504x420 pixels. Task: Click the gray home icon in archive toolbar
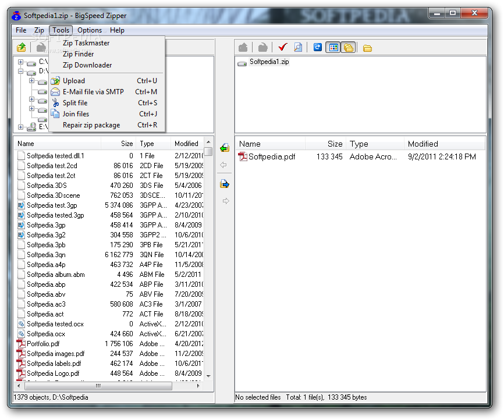click(243, 48)
